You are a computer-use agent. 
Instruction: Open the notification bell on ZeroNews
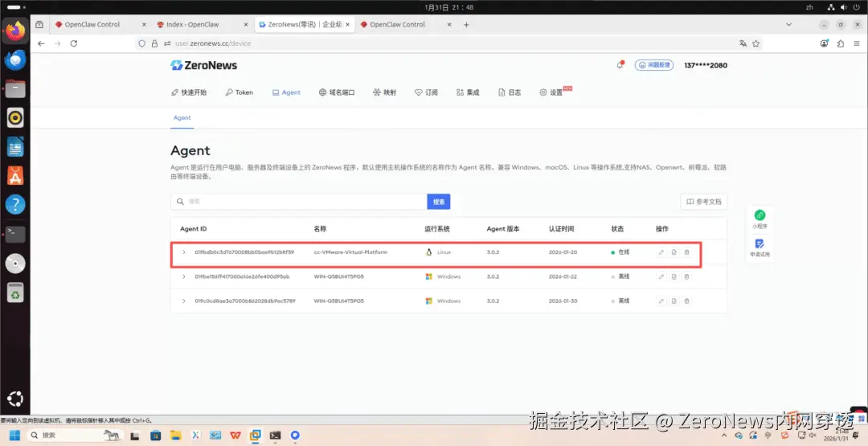tap(620, 65)
